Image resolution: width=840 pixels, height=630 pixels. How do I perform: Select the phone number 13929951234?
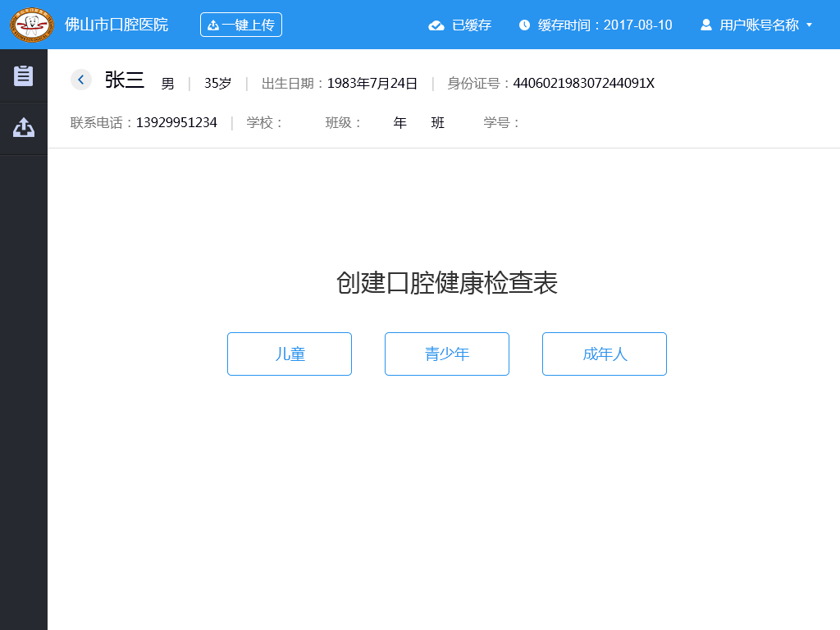click(176, 123)
